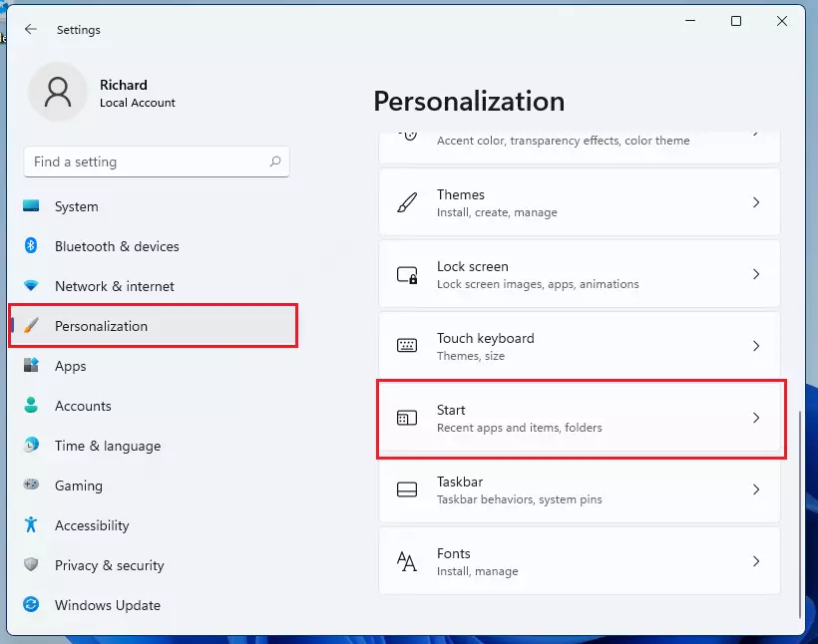Image resolution: width=818 pixels, height=644 pixels.
Task: Open the Themes settings card
Action: point(580,202)
